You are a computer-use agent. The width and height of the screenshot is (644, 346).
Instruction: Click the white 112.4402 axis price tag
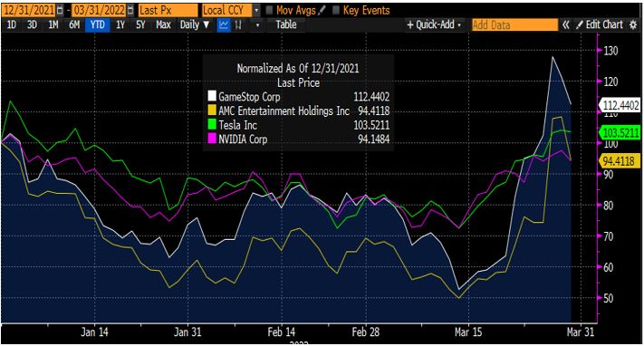pos(620,105)
